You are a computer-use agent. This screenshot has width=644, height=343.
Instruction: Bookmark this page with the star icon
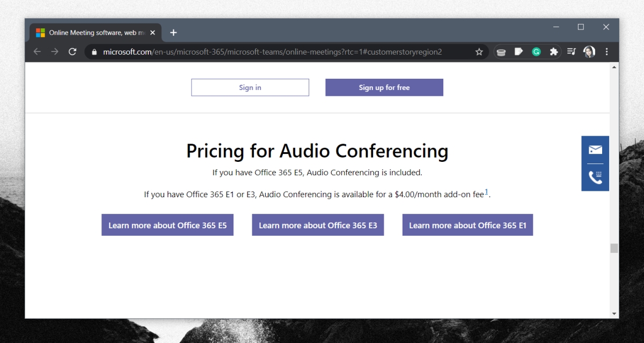pos(479,52)
